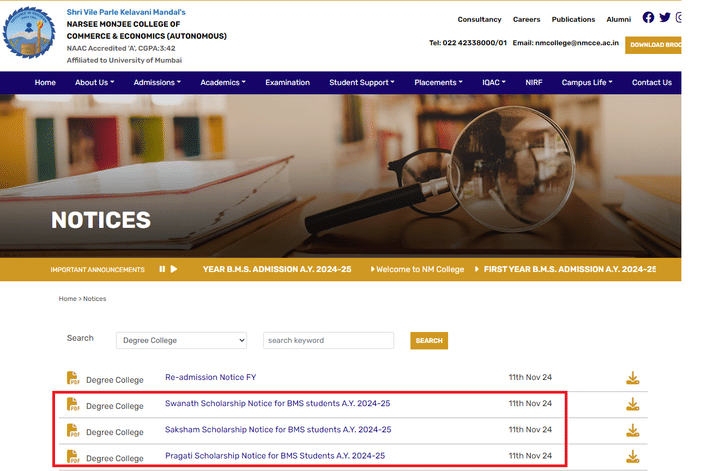Screen dimensions: 719x471
Task: Click PDF icon beside Re-admission Notice
Action: coord(73,378)
